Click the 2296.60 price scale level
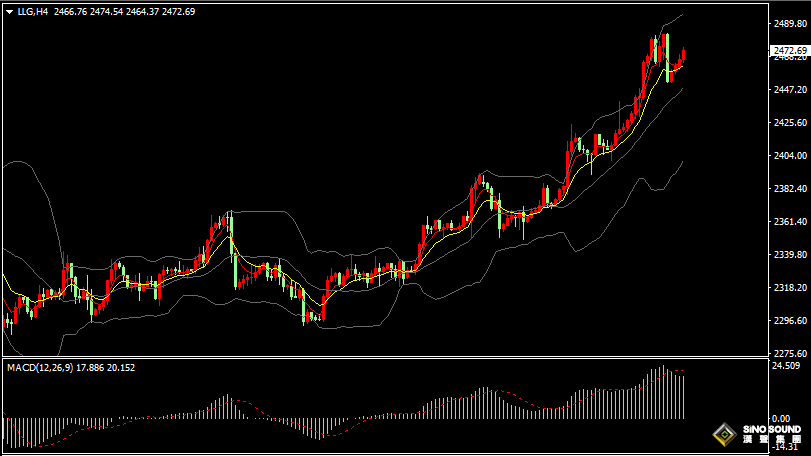The height and width of the screenshot is (456, 811). pyautogui.click(x=789, y=321)
